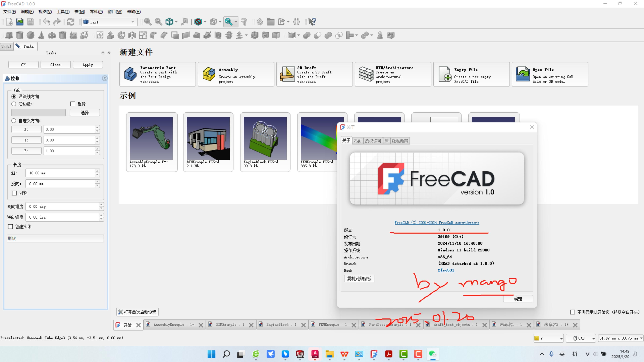Viewport: 644px width, 362px height.
Task: Switch to the 鸣谢 tab in About dialog
Action: pos(358,141)
